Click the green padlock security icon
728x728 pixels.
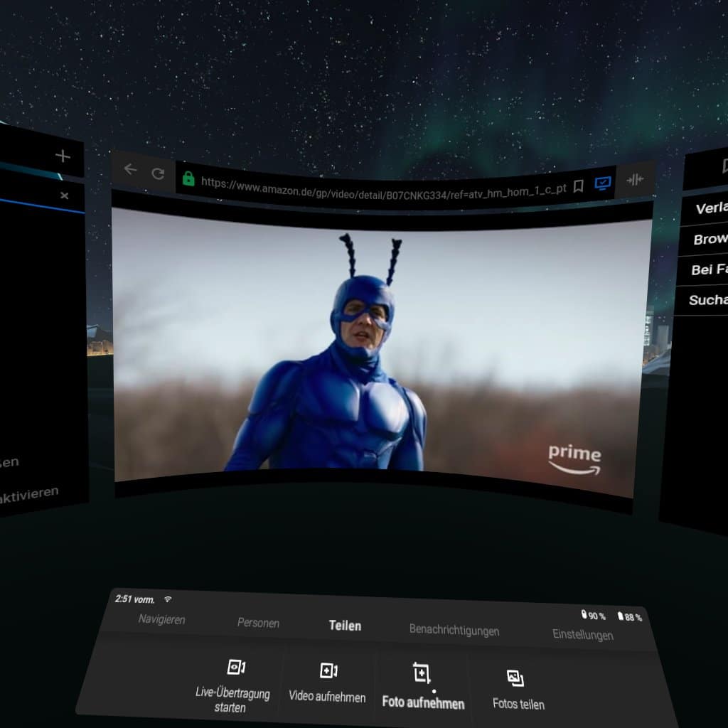188,178
